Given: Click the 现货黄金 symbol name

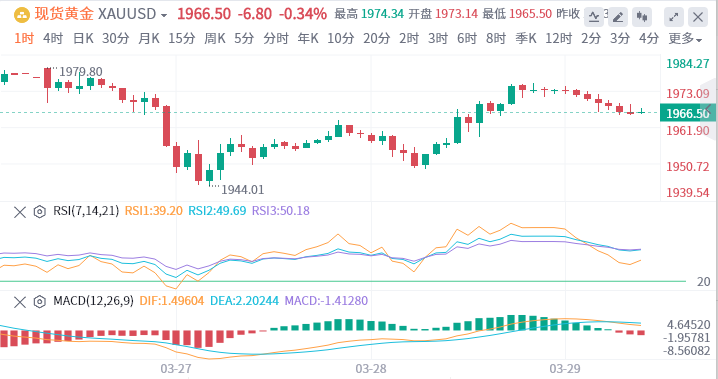Looking at the screenshot, I should (64, 15).
